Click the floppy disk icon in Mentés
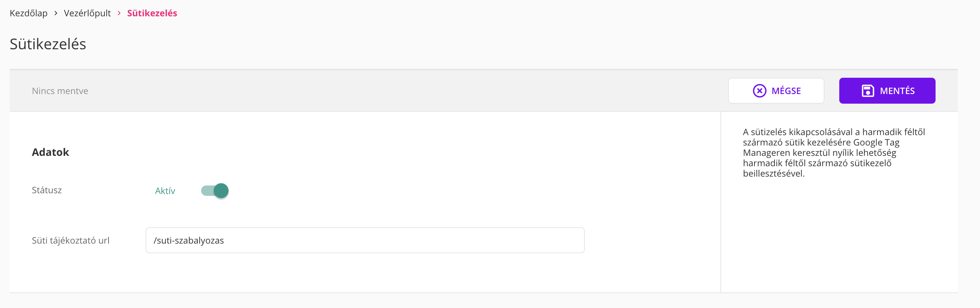The height and width of the screenshot is (308, 980). click(x=867, y=91)
